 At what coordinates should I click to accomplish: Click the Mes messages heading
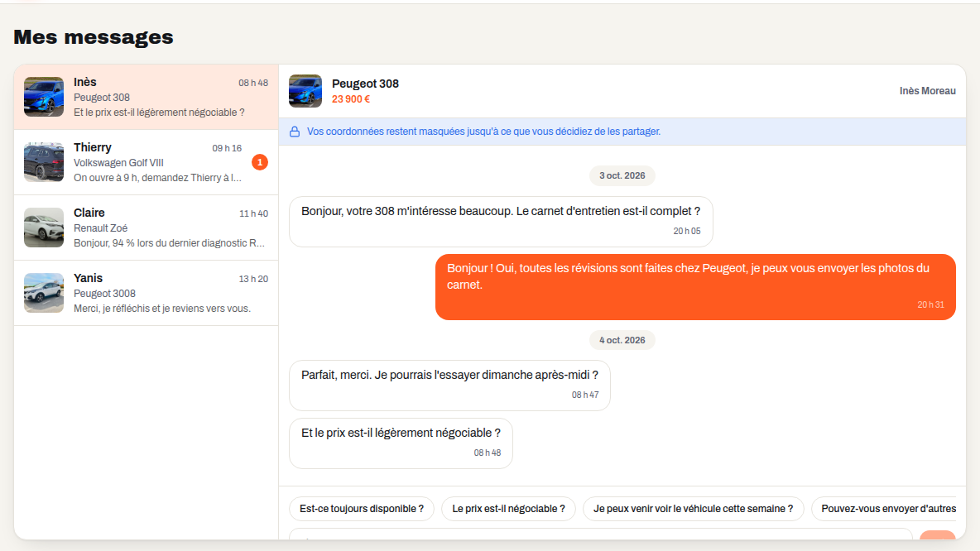(94, 37)
